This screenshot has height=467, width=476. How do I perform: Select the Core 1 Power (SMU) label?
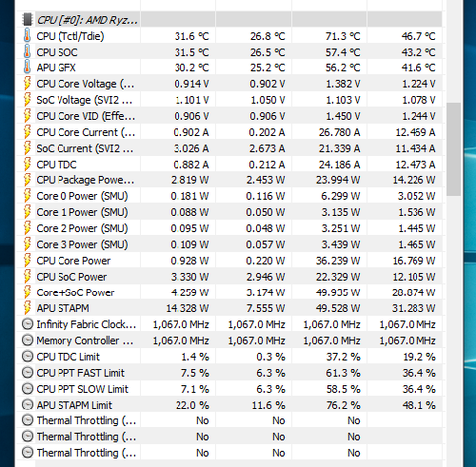(82, 212)
